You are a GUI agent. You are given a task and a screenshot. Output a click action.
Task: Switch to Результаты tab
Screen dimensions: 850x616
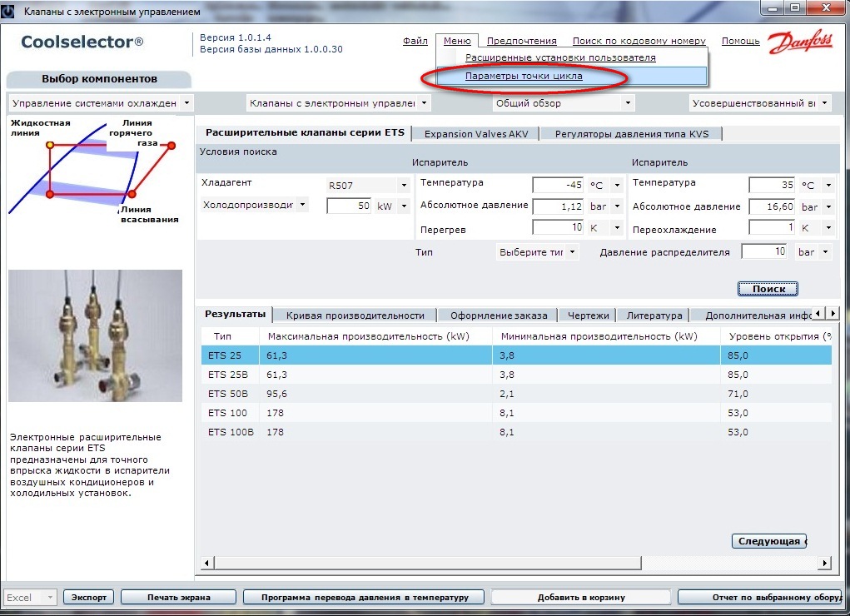coord(235,314)
